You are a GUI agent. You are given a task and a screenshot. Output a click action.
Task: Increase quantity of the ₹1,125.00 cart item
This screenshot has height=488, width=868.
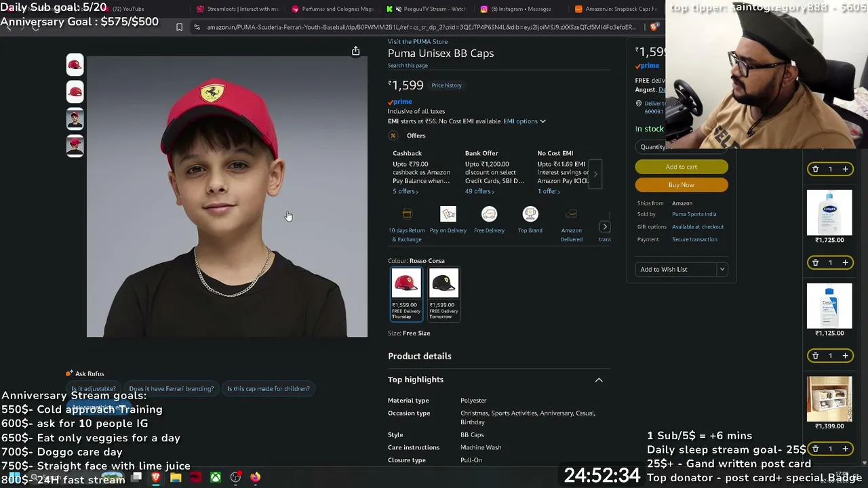[x=845, y=355]
